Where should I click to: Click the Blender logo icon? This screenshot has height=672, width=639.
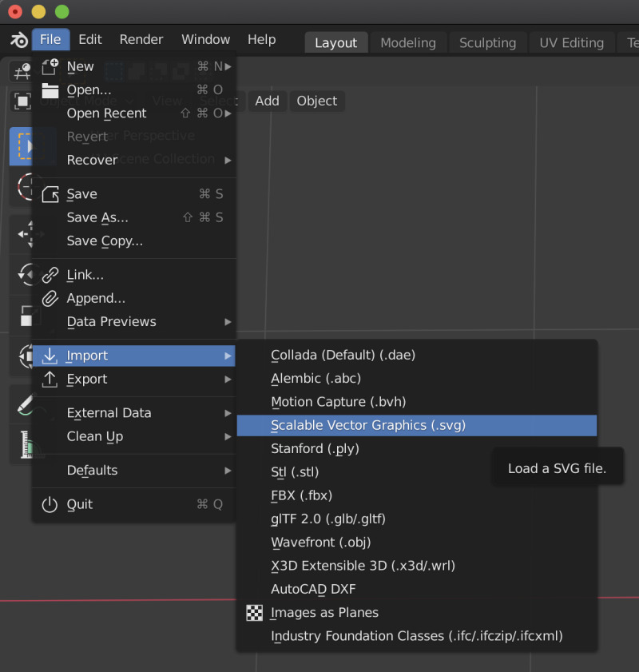[19, 40]
